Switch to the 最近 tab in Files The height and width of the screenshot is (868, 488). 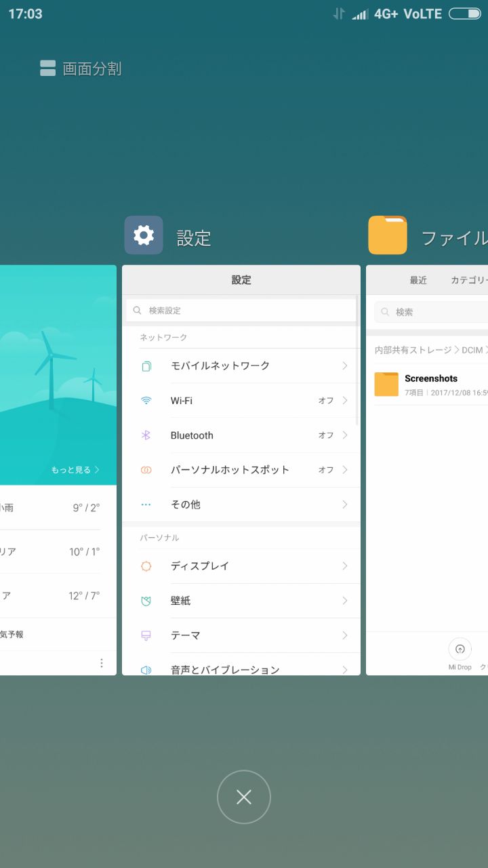[418, 280]
